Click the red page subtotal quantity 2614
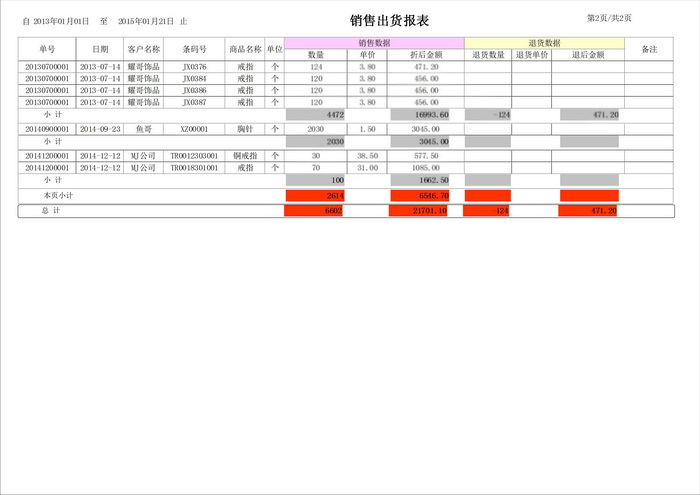The image size is (700, 495). pos(315,196)
